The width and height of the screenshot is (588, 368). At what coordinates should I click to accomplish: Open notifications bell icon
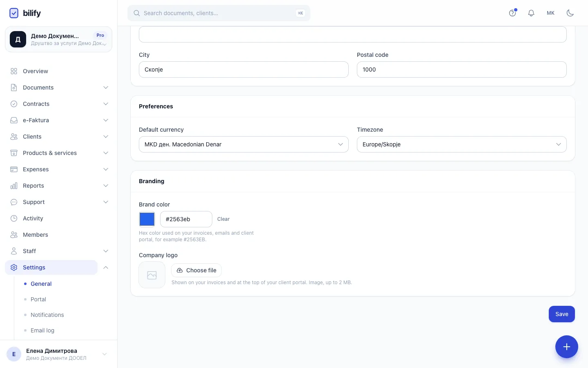pos(531,13)
